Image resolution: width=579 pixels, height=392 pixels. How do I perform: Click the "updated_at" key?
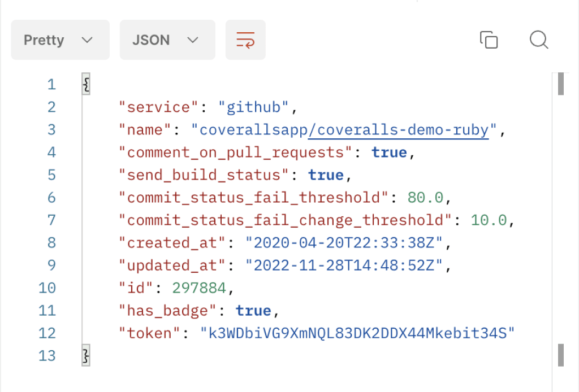tap(172, 265)
